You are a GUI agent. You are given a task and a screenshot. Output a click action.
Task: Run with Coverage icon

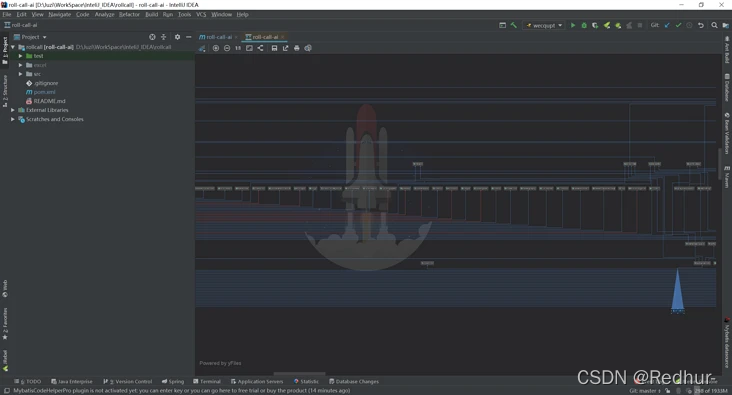pos(595,25)
